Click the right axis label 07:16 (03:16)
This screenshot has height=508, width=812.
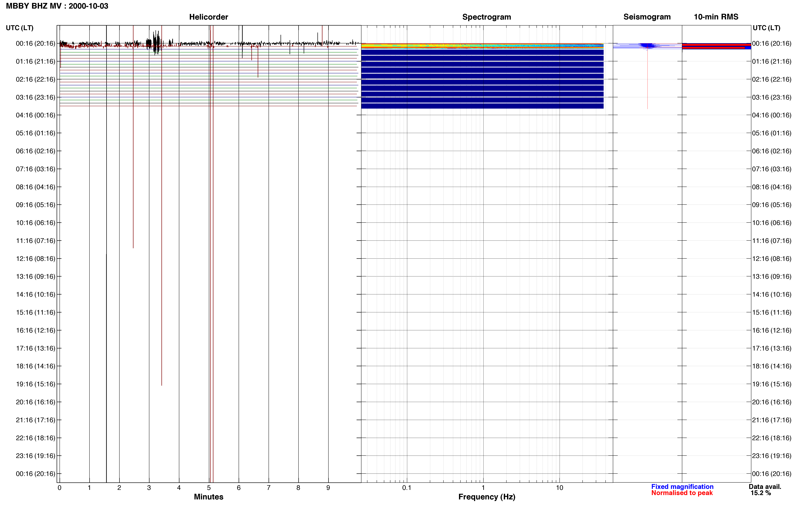pos(772,169)
